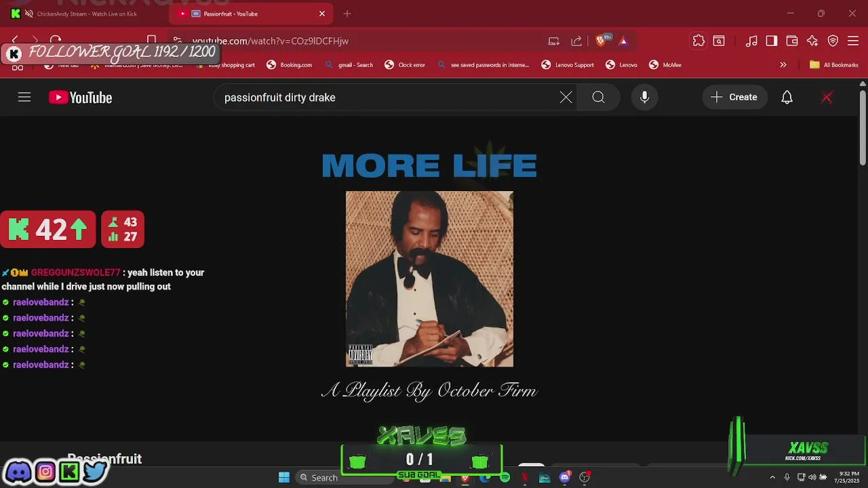The height and width of the screenshot is (488, 868).
Task: Open the tab search icon in toolbar
Action: pyautogui.click(x=719, y=41)
